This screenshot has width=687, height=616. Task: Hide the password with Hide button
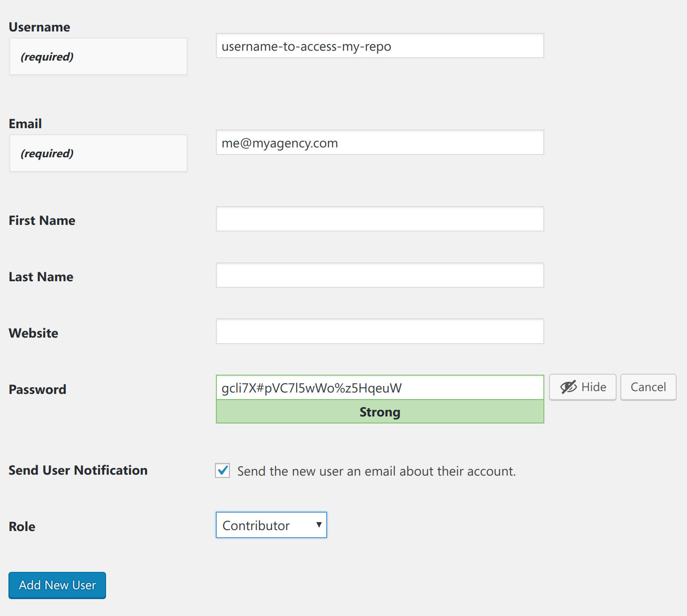click(582, 387)
